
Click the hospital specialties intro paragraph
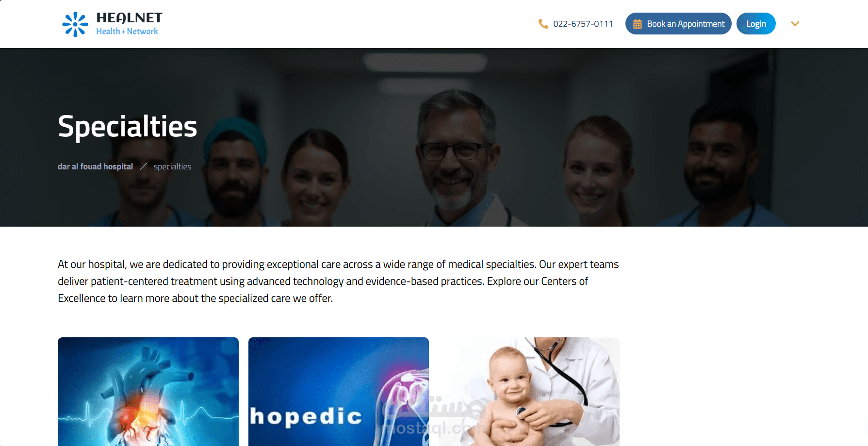[x=338, y=281]
